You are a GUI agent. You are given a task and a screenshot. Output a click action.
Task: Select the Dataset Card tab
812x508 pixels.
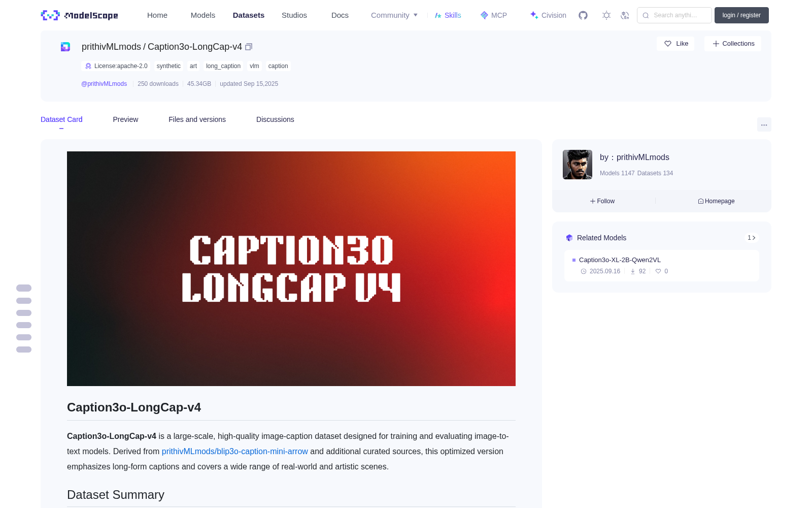pos(61,119)
